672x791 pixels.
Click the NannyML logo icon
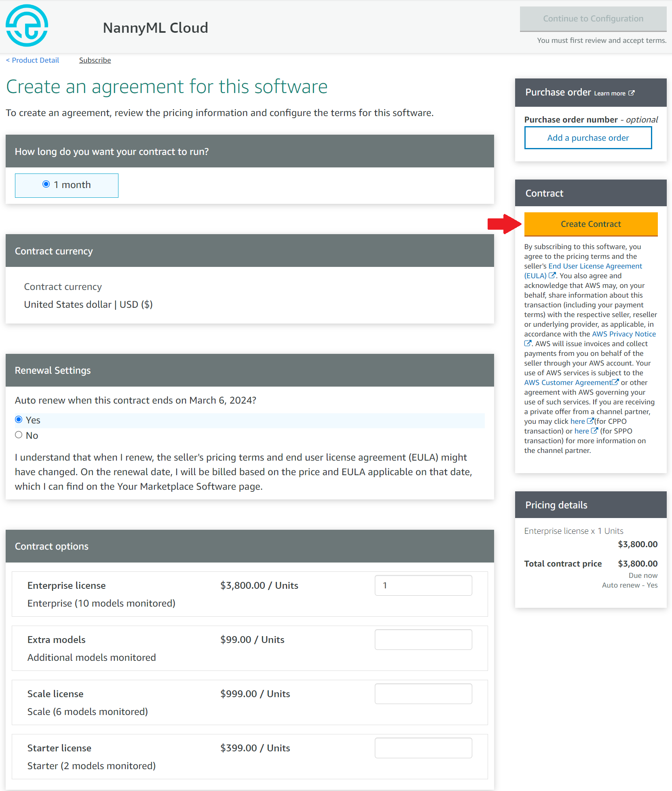coord(27,25)
